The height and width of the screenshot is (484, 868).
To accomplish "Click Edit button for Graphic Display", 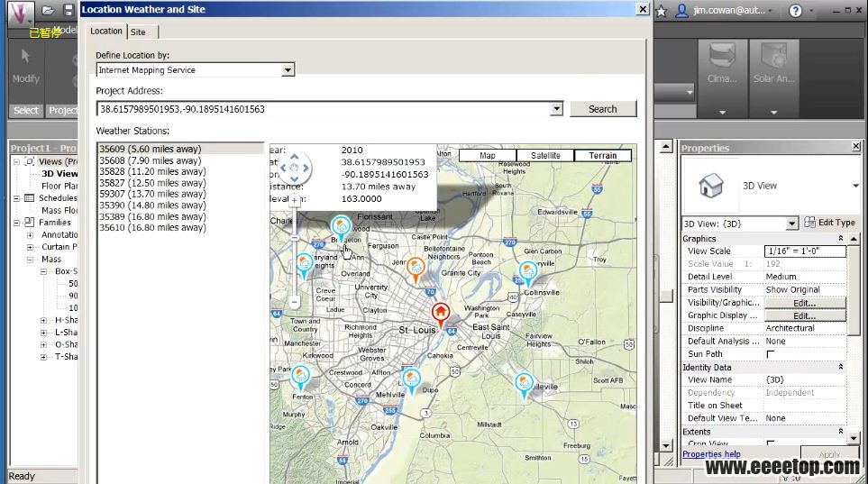I will point(804,315).
